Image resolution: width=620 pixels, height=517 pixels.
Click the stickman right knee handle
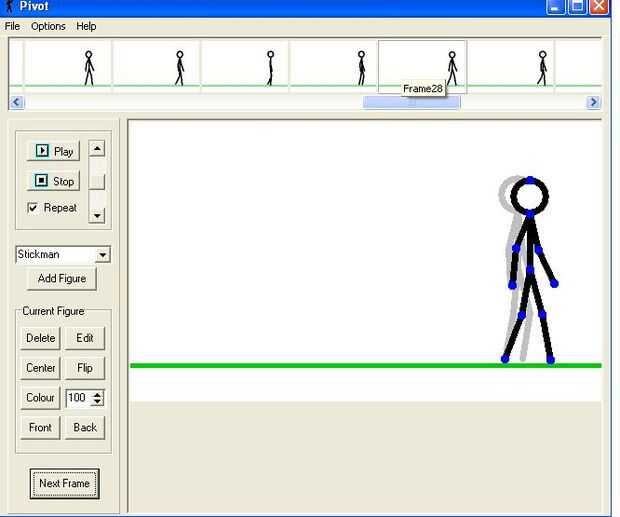pos(542,315)
